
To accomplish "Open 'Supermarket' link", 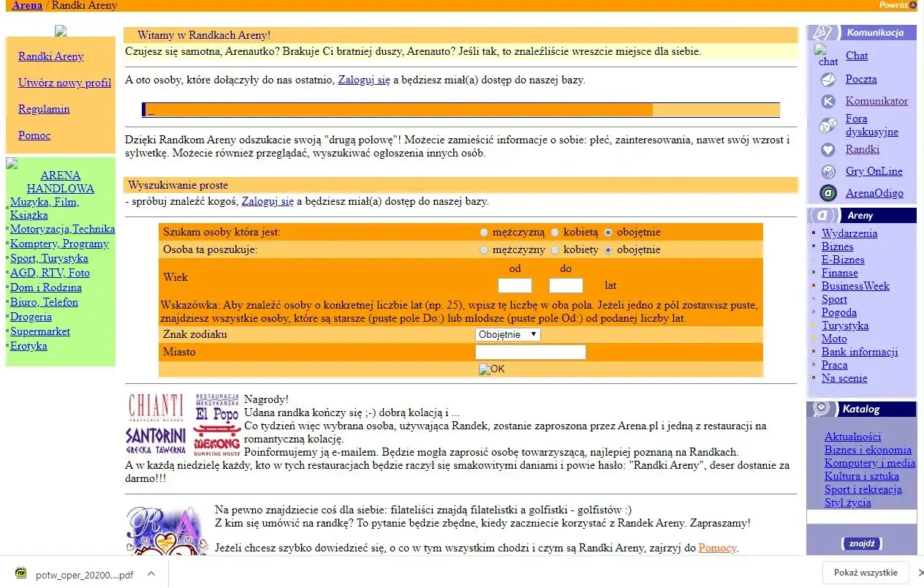I will [x=40, y=331].
